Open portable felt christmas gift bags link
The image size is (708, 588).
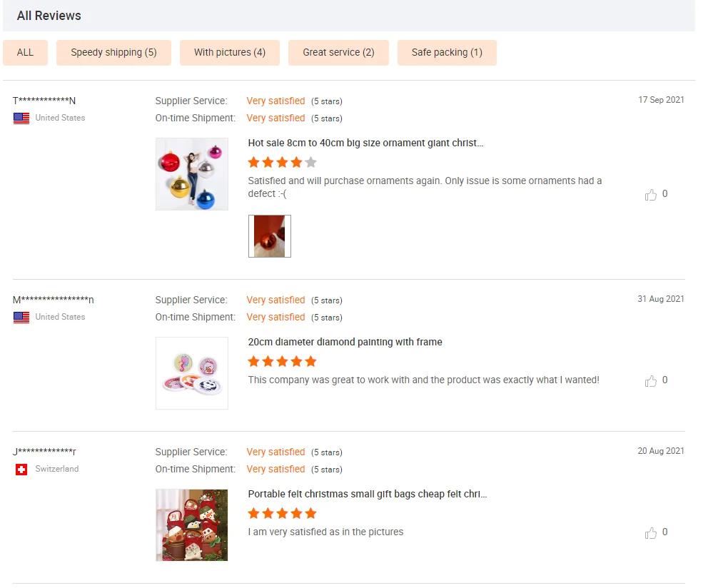click(367, 495)
